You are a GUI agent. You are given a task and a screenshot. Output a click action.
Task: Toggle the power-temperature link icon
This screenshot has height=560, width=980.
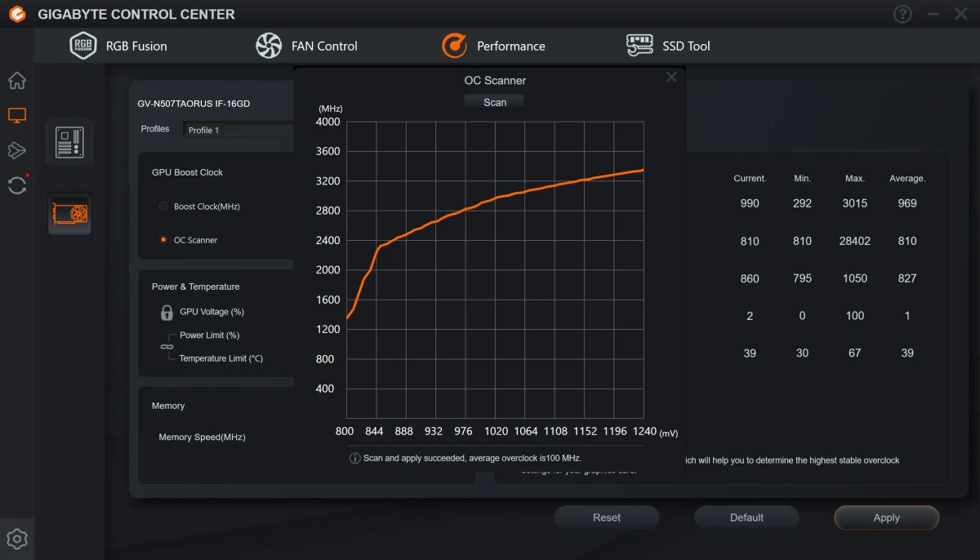[167, 347]
